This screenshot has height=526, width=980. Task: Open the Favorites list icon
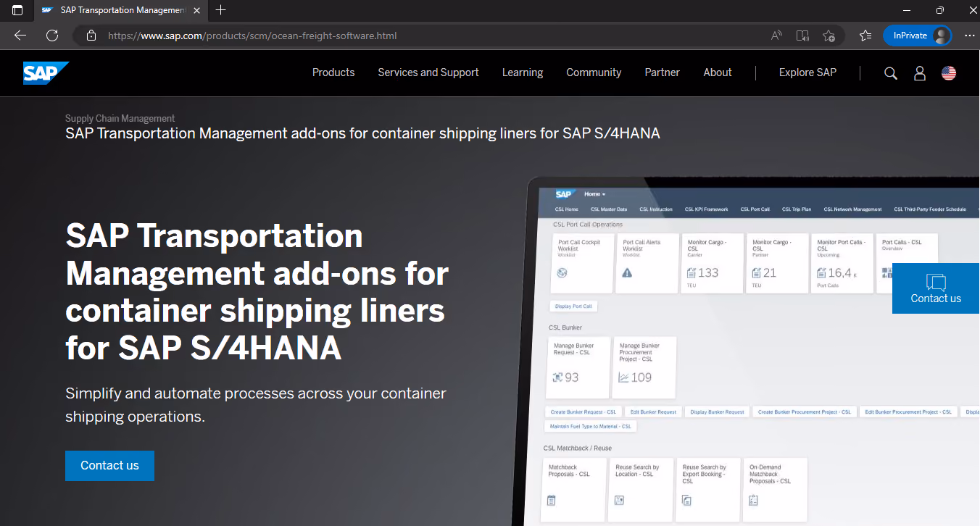tap(865, 36)
